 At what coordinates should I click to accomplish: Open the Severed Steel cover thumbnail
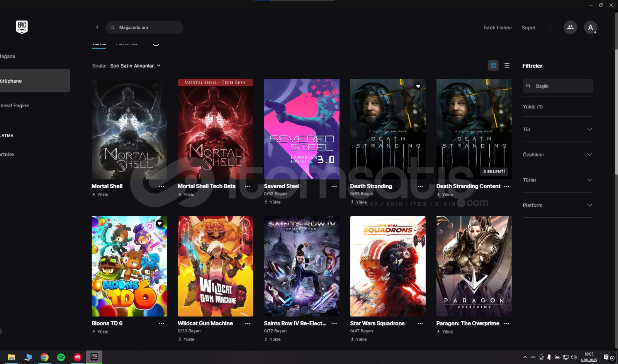click(x=302, y=129)
